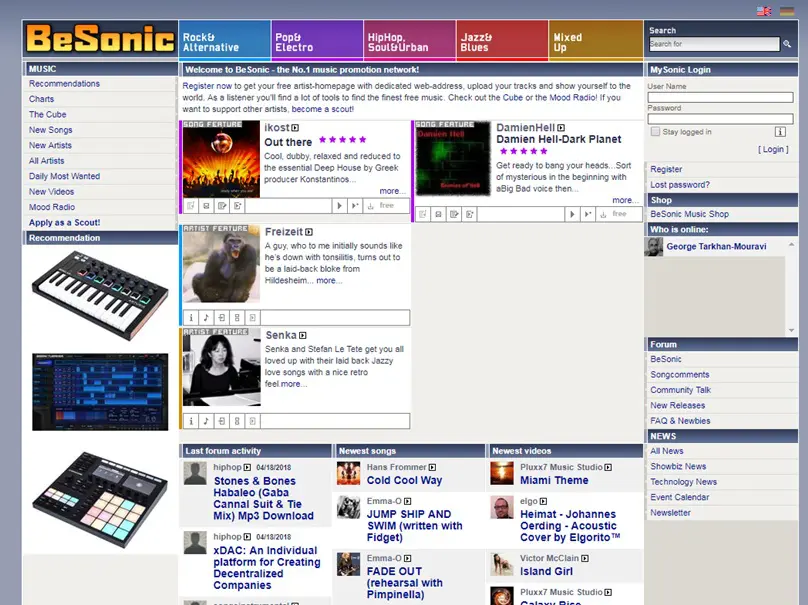Open the Rock & Alternative genre tab
The image size is (808, 605).
click(224, 41)
